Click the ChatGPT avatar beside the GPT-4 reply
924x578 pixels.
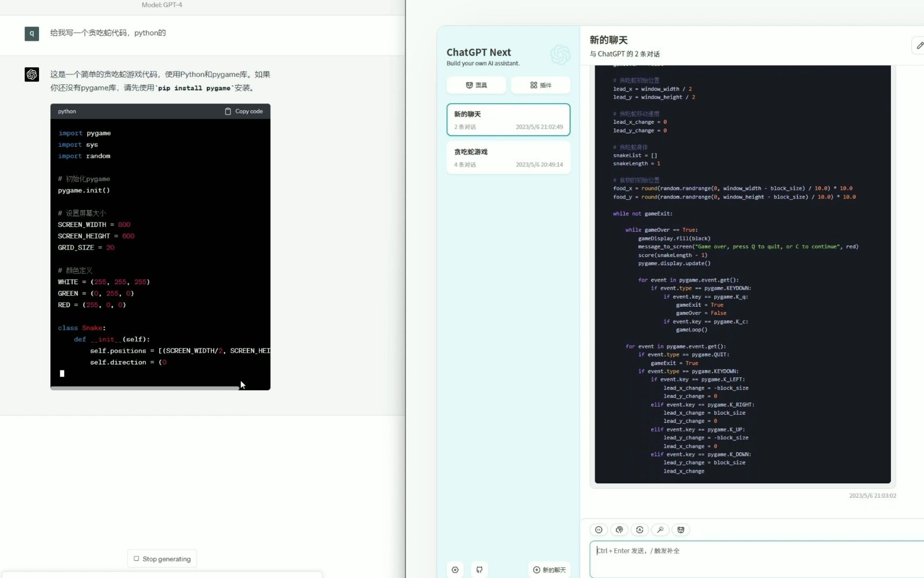tap(32, 74)
